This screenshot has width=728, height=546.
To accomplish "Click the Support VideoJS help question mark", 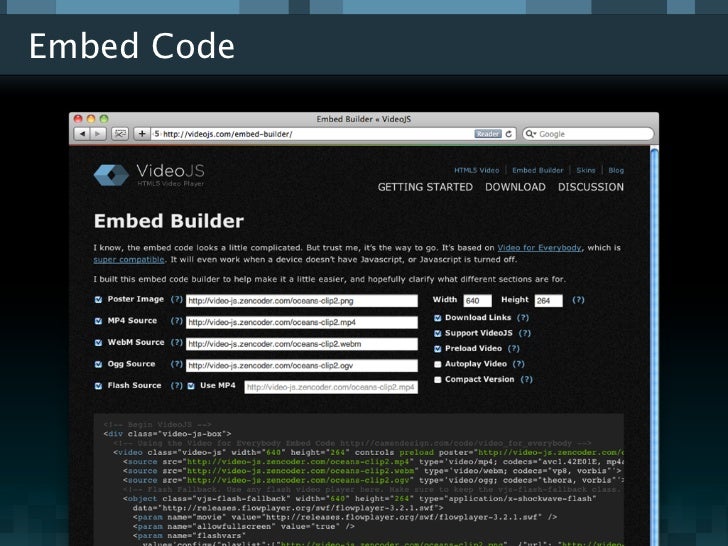I will pos(525,333).
